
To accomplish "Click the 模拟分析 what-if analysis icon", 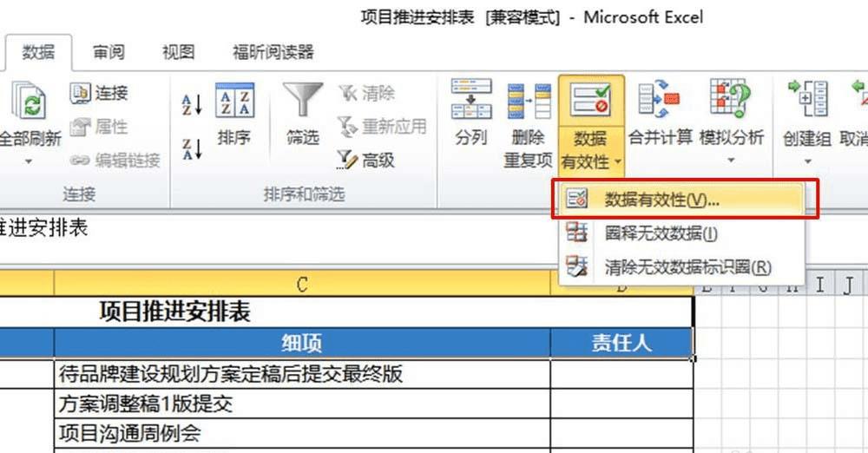I will pyautogui.click(x=731, y=100).
